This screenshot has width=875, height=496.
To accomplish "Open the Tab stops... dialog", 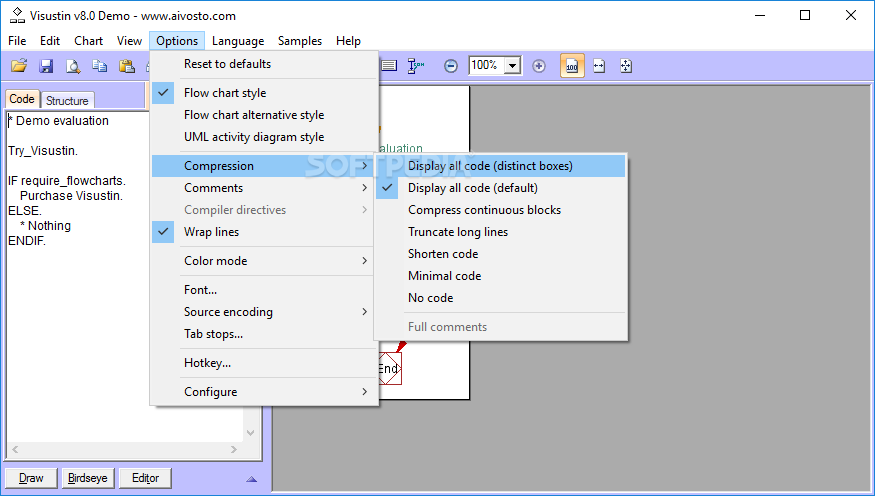I will (x=262, y=334).
